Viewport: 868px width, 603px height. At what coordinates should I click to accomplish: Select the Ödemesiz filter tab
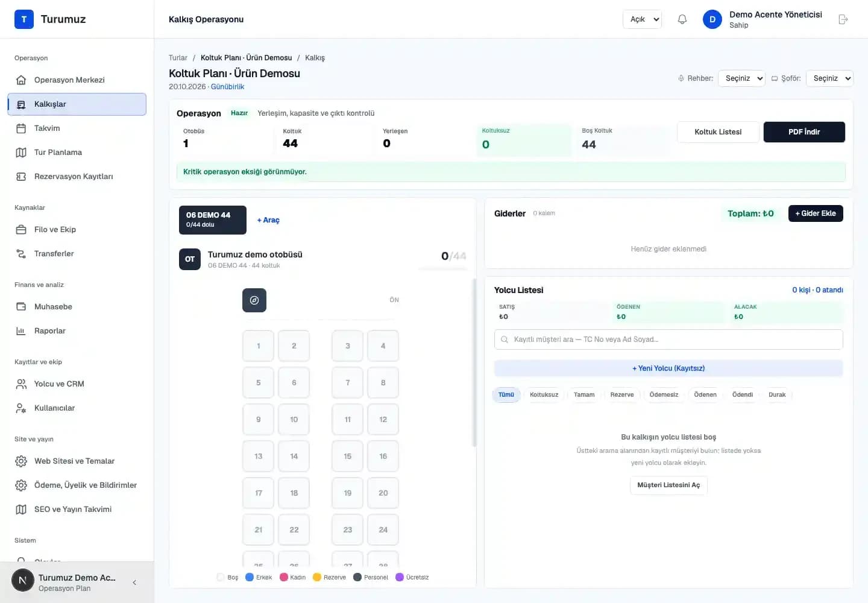(x=664, y=395)
